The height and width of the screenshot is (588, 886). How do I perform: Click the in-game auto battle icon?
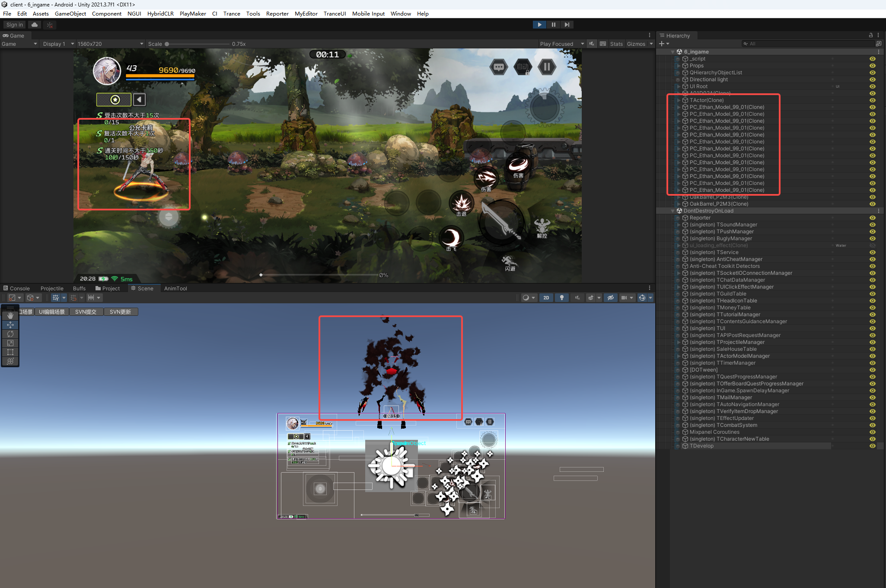[523, 67]
